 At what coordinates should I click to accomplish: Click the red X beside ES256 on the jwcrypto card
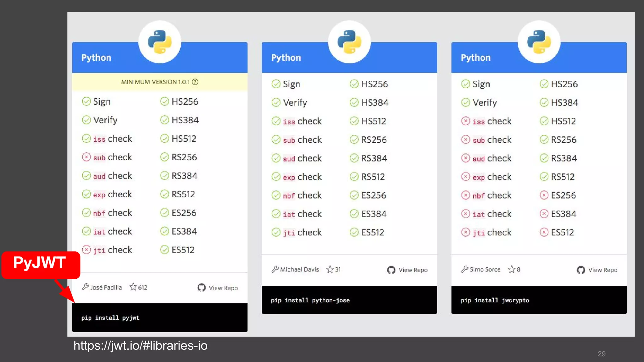[544, 195]
